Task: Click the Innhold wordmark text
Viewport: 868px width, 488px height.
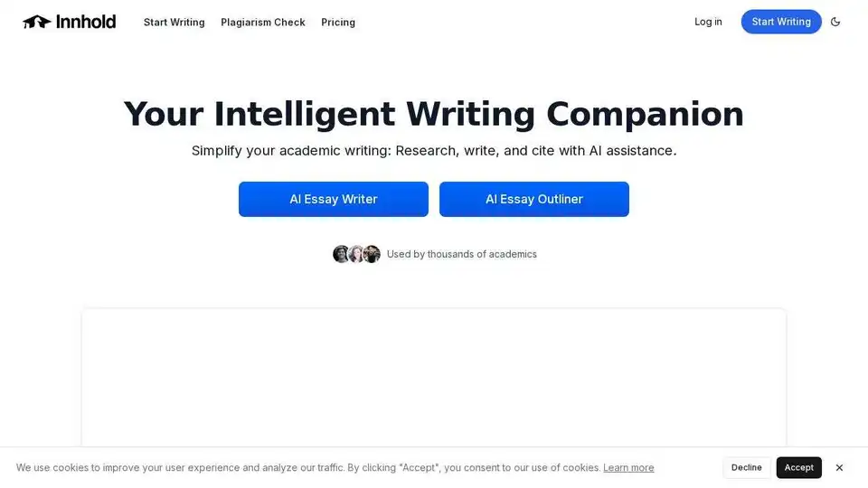Action: [x=86, y=22]
